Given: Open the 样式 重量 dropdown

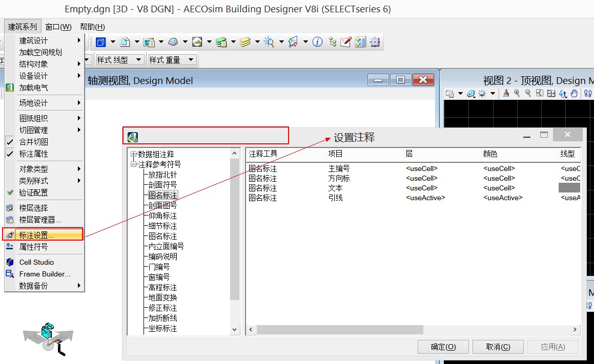Looking at the screenshot, I should (x=191, y=59).
